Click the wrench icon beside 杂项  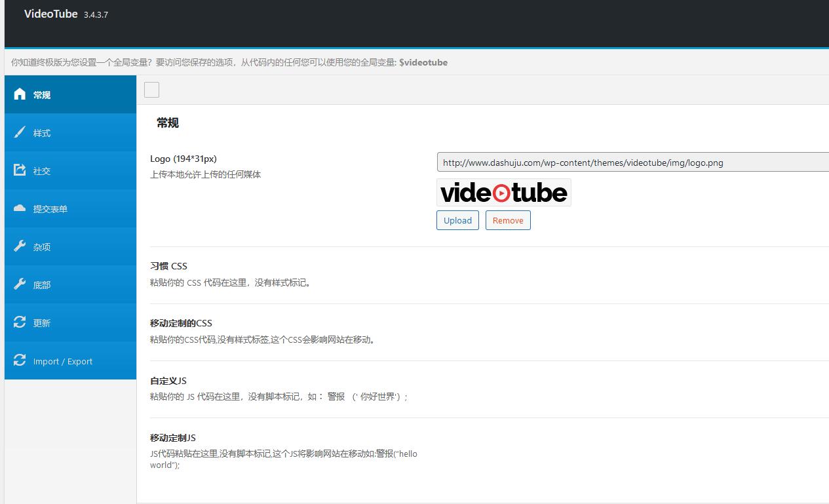[20, 246]
